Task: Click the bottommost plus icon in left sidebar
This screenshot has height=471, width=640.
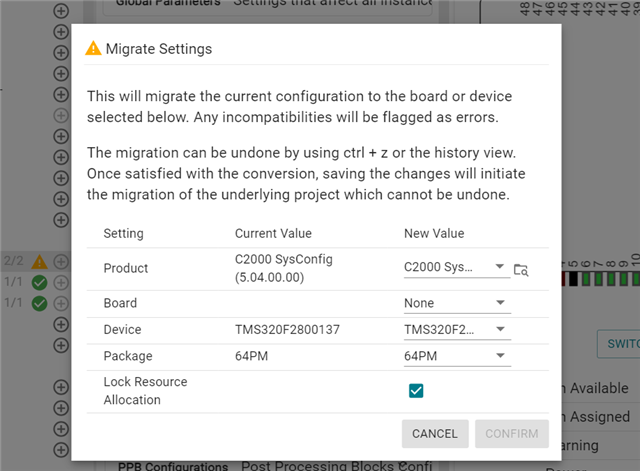Action: tap(61, 449)
